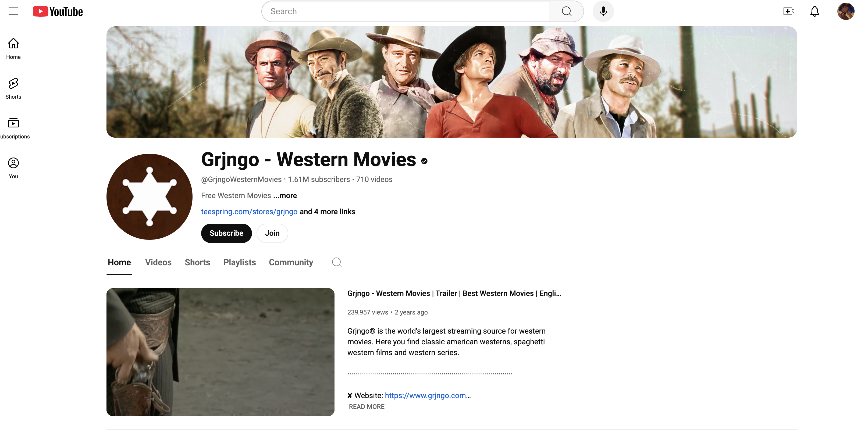Viewport: 868px width, 436px height.
Task: Switch to the channel Shorts tab
Action: pos(197,262)
